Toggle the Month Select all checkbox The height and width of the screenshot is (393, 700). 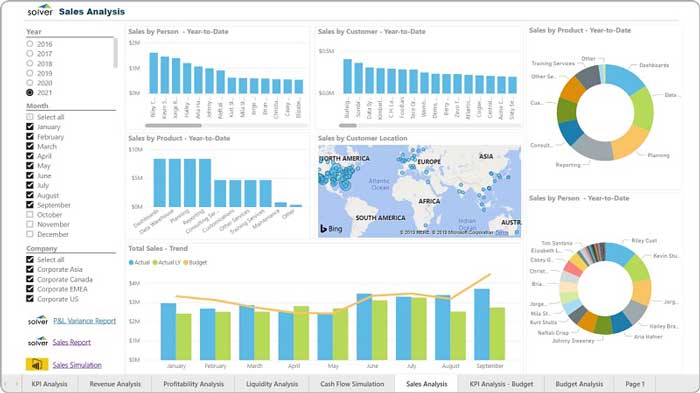pos(30,117)
